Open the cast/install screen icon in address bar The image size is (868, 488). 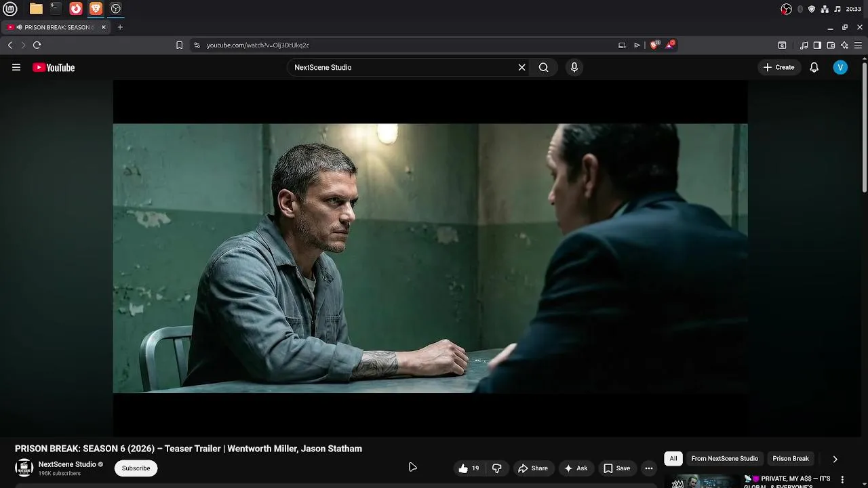622,45
